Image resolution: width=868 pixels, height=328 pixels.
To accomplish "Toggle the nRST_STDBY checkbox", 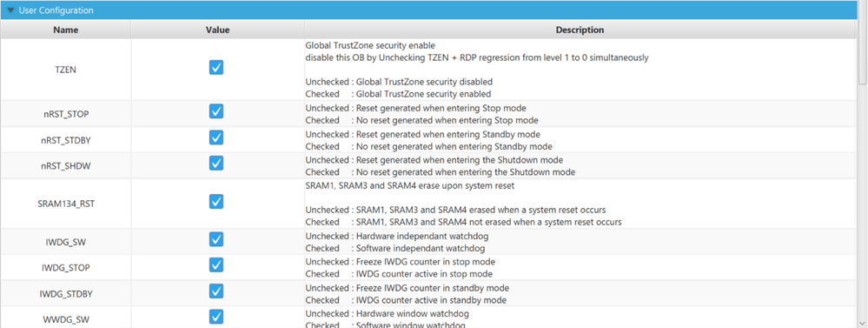I will tap(216, 137).
